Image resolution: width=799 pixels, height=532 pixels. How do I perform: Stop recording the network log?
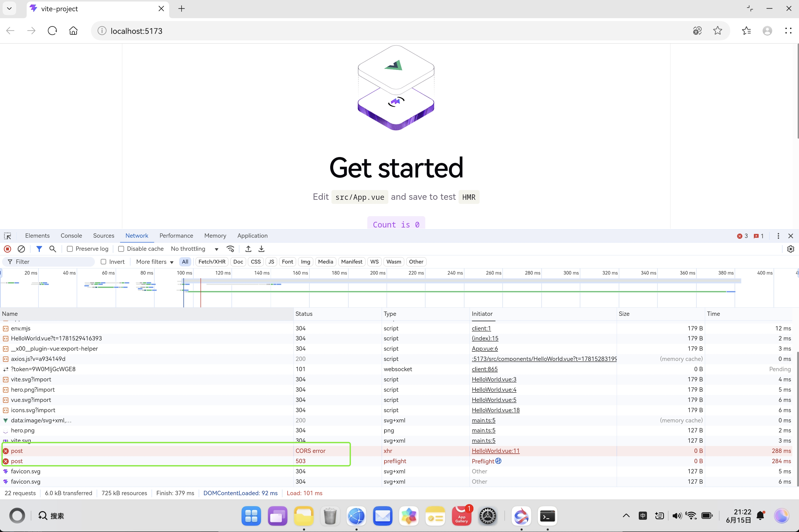pyautogui.click(x=8, y=249)
